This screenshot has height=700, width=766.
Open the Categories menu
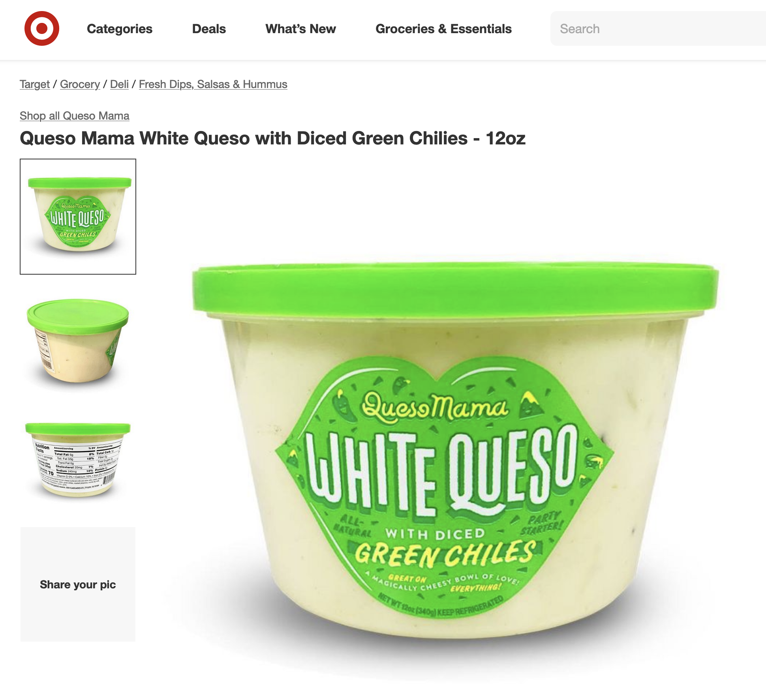[x=120, y=29]
